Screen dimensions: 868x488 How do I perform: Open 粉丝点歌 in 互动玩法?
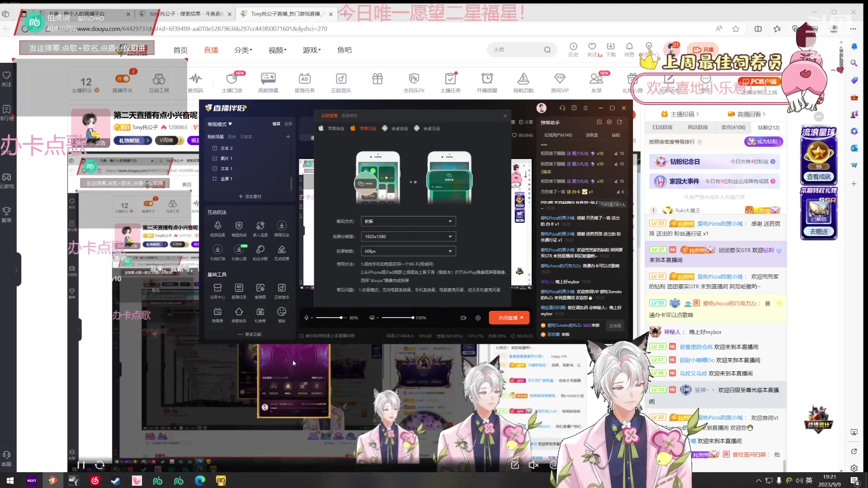[260, 250]
